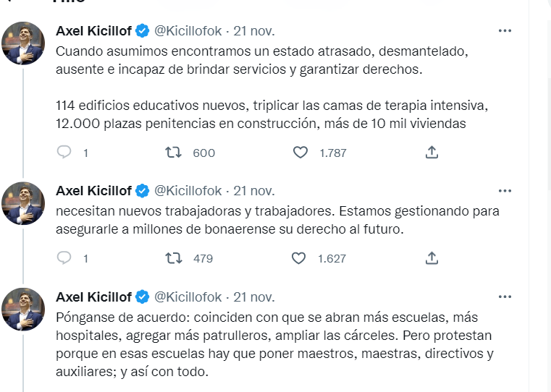Open profile photo on second tweet
The height and width of the screenshot is (392, 551).
23,204
